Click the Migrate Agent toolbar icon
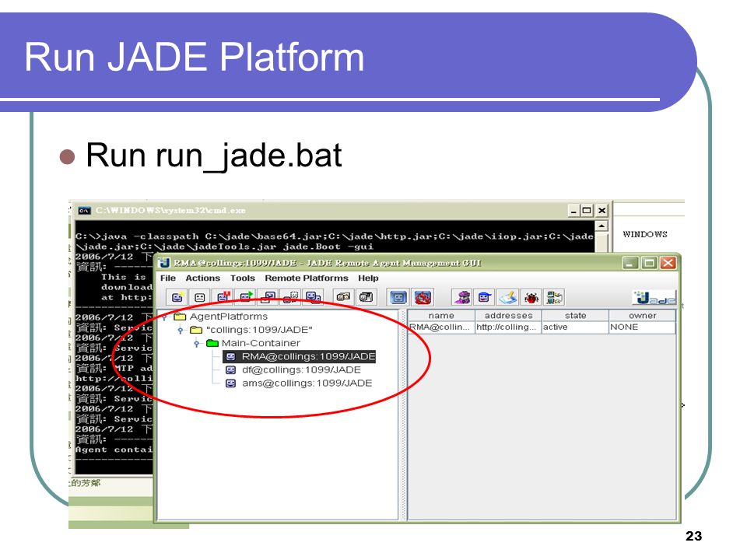Viewport: 747px width, 560px height. 291,298
